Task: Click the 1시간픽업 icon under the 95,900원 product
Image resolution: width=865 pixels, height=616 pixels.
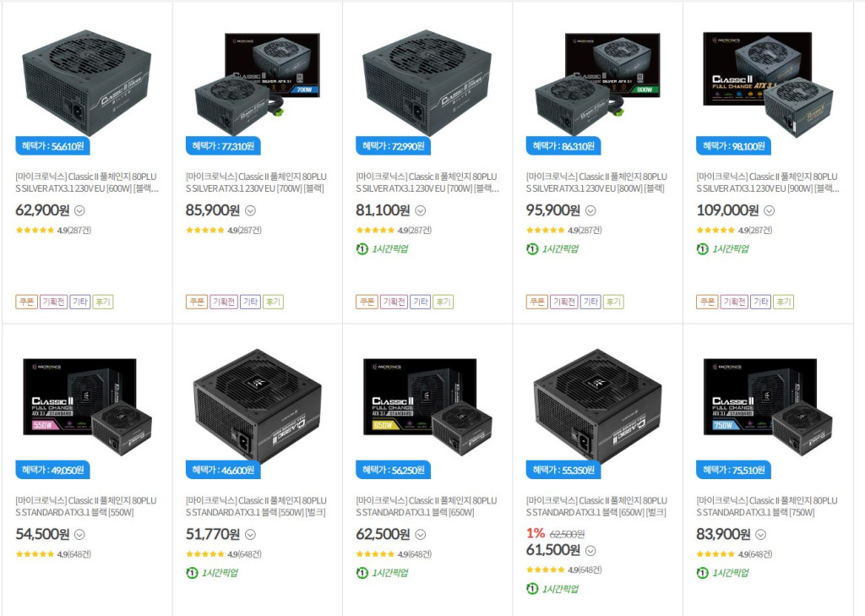Action: [532, 249]
